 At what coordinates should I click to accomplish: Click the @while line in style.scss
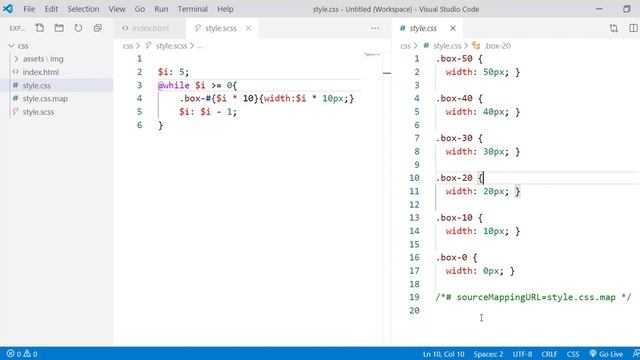tap(197, 85)
